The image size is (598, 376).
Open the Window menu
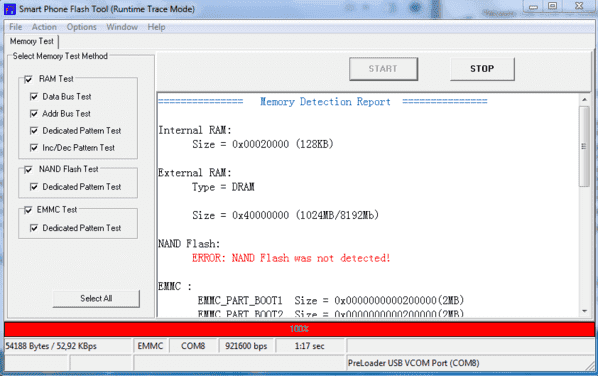(122, 27)
